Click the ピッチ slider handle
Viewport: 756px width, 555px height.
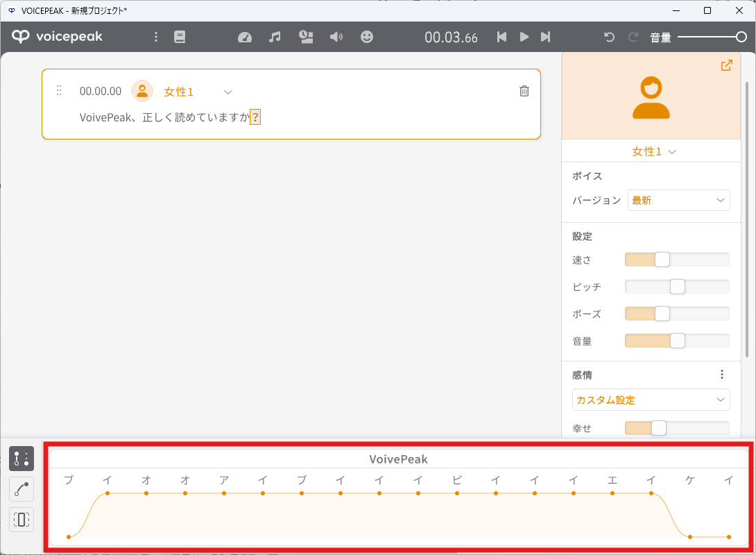pos(678,287)
